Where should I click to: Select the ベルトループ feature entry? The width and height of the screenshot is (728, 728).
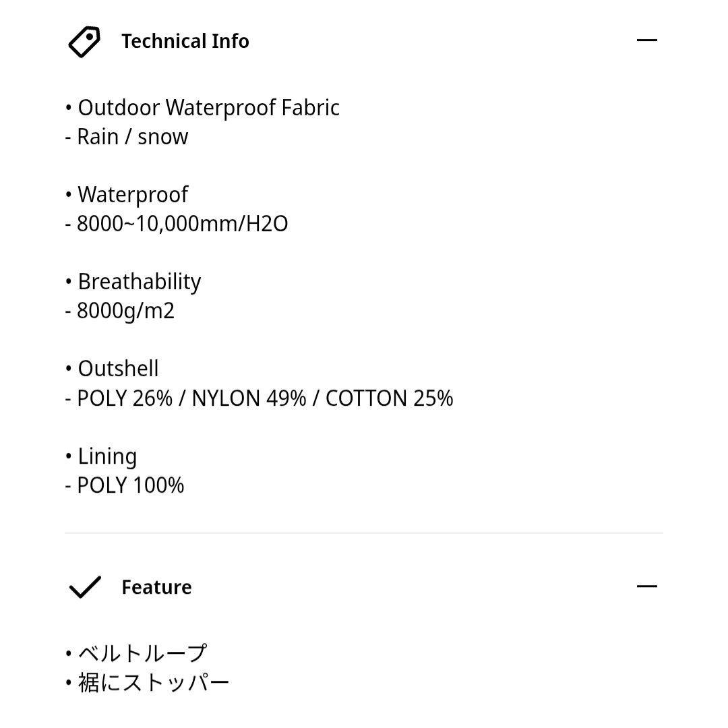coord(135,653)
